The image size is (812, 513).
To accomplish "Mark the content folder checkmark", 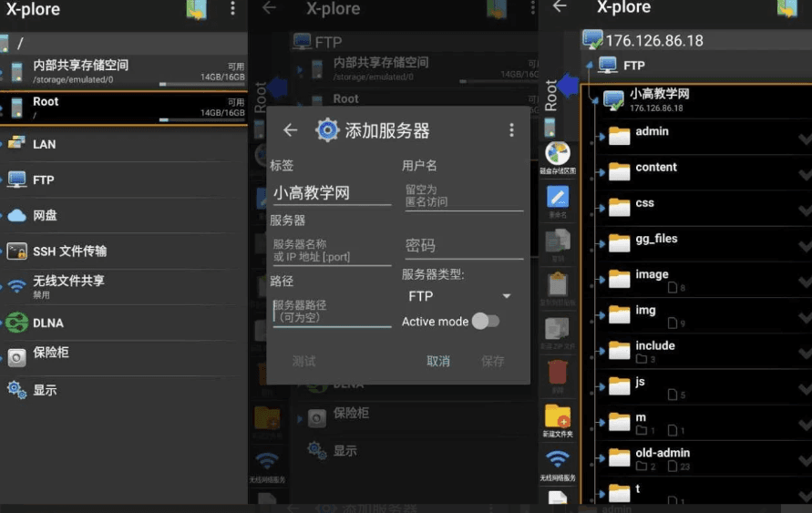I will click(805, 174).
